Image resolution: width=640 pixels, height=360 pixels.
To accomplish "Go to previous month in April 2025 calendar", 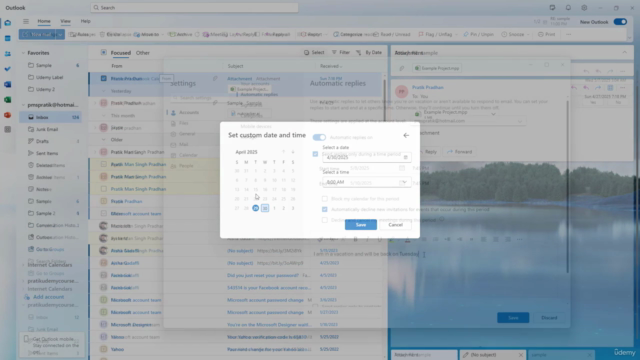I will point(283,152).
